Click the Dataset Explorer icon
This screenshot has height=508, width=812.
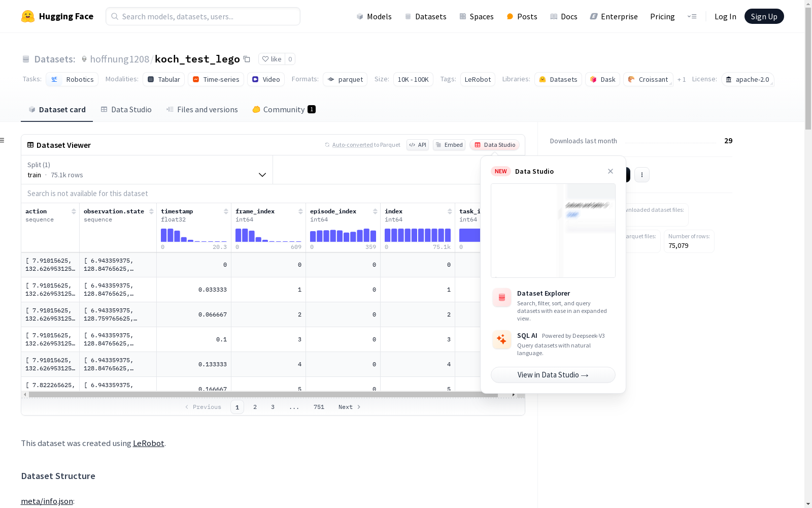pyautogui.click(x=502, y=298)
